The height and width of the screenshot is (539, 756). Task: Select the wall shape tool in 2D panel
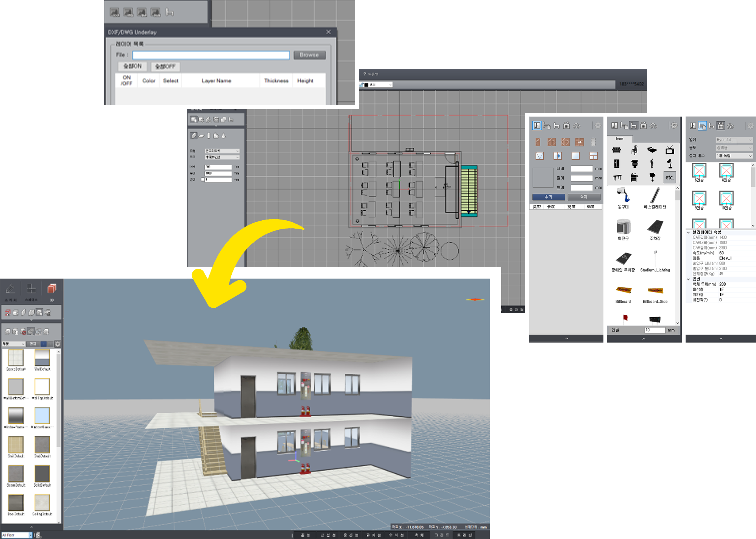(194, 136)
